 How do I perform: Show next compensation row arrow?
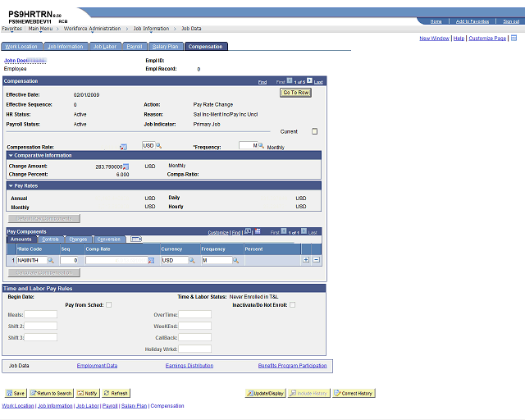point(309,80)
